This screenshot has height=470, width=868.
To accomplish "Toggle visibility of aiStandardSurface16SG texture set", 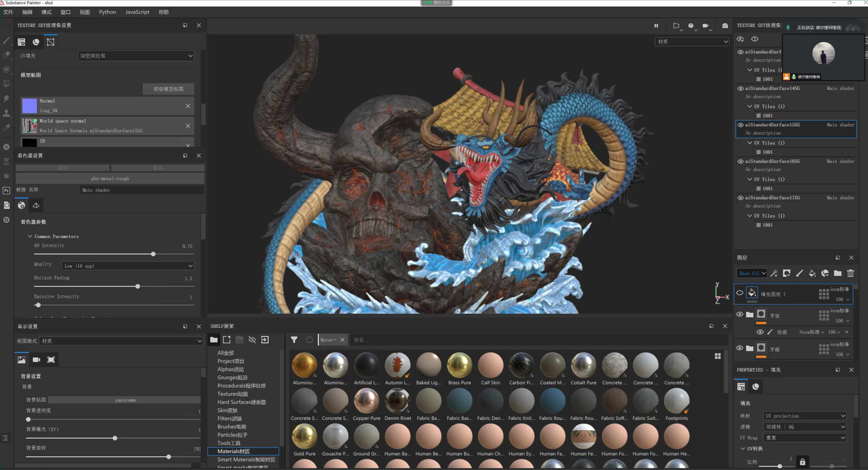I will [741, 161].
